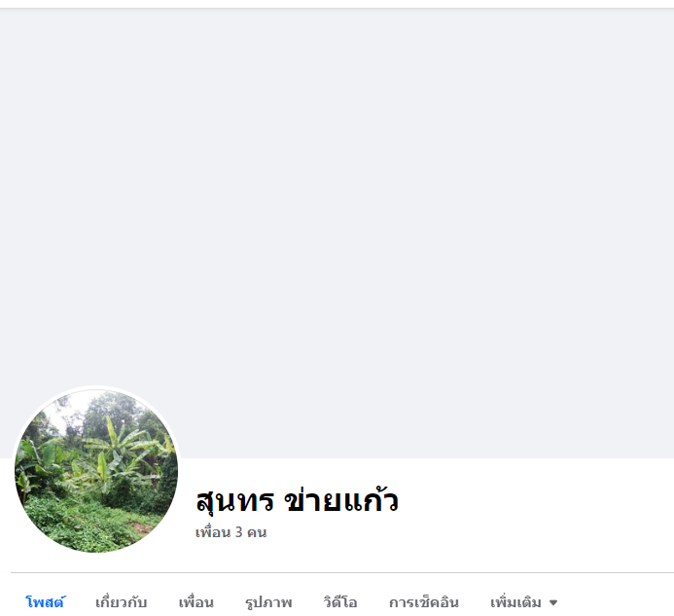Image resolution: width=674 pixels, height=616 pixels.
Task: Enlarge the jungle avatar photo
Action: [x=96, y=471]
